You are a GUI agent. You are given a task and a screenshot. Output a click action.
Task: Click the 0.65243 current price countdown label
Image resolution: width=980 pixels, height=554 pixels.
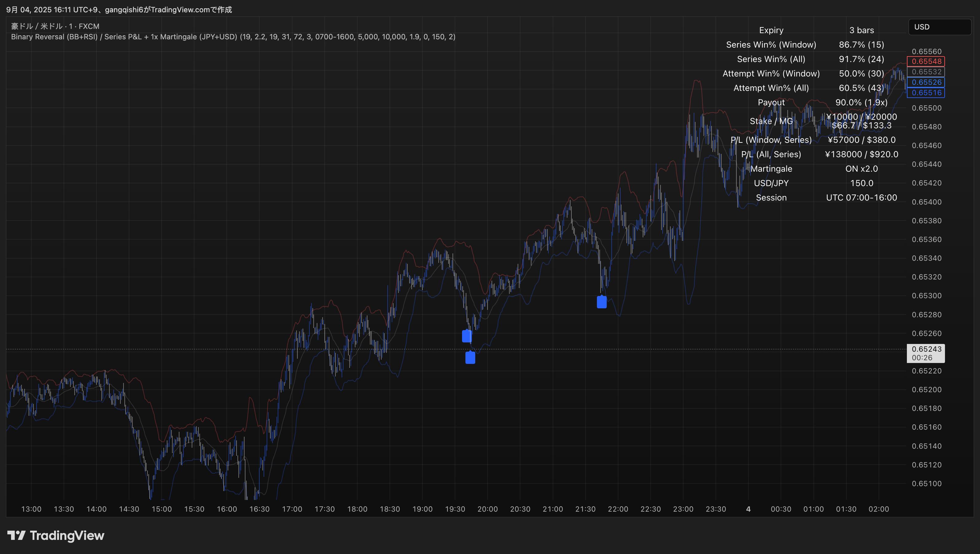[926, 353]
